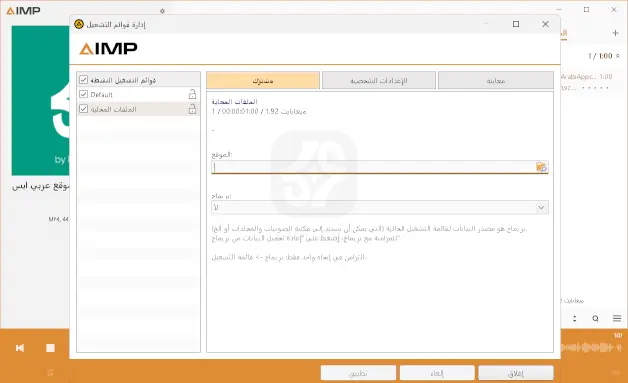
Task: Toggle shuffle icon in main window bottom bar
Action: pyautogui.click(x=50, y=373)
